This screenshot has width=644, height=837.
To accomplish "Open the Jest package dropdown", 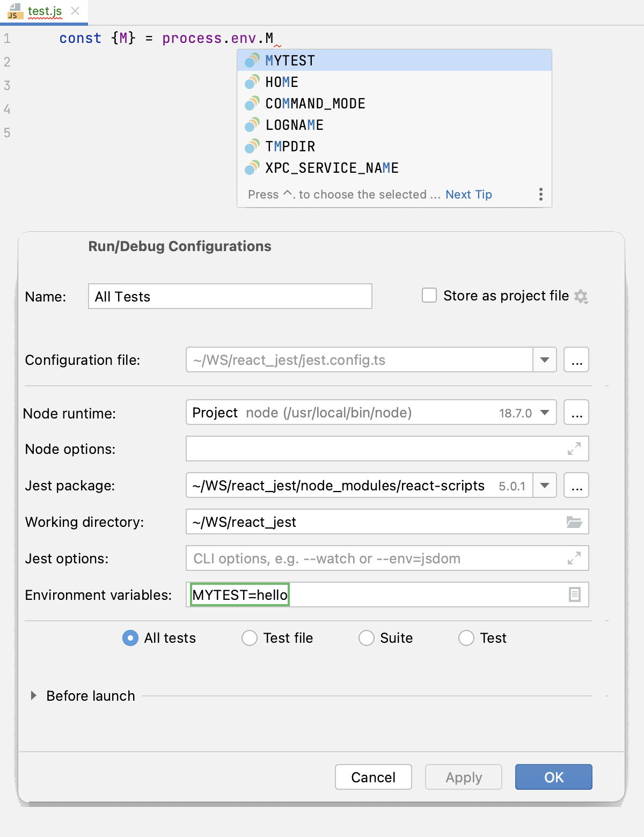I will [544, 485].
